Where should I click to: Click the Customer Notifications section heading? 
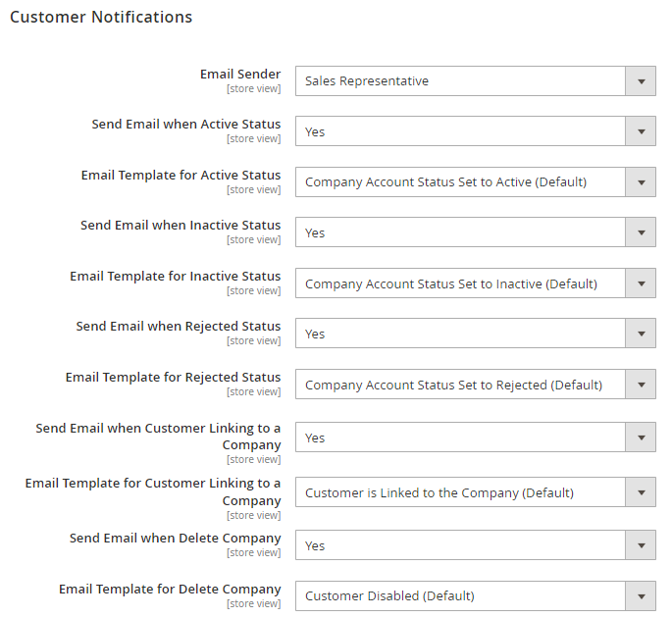point(101,17)
